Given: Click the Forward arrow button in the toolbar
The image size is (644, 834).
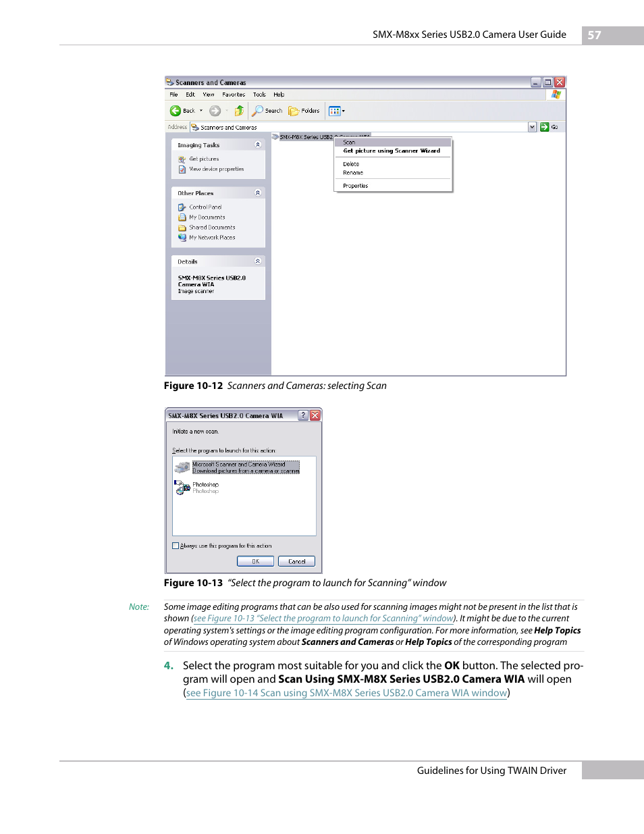Looking at the screenshot, I should coord(215,111).
